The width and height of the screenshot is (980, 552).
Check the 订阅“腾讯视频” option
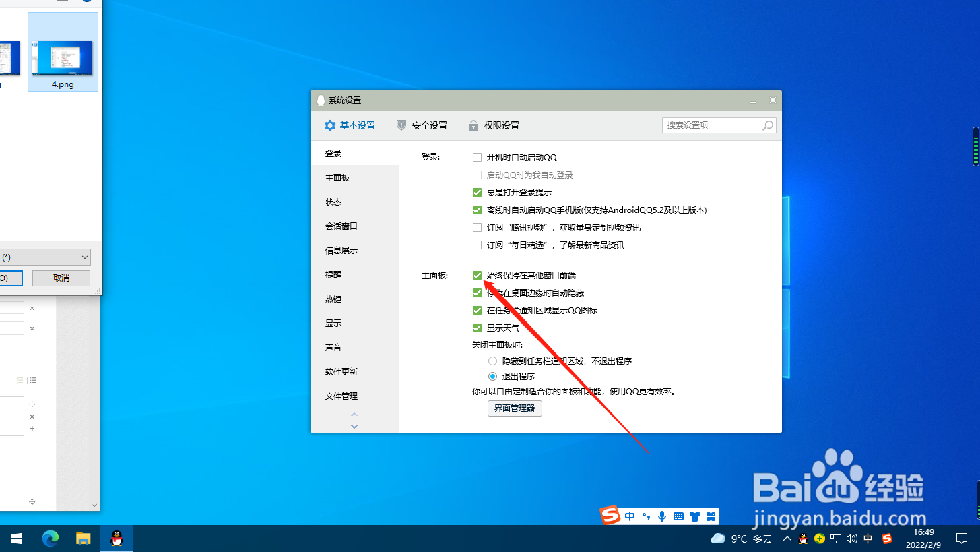(477, 228)
